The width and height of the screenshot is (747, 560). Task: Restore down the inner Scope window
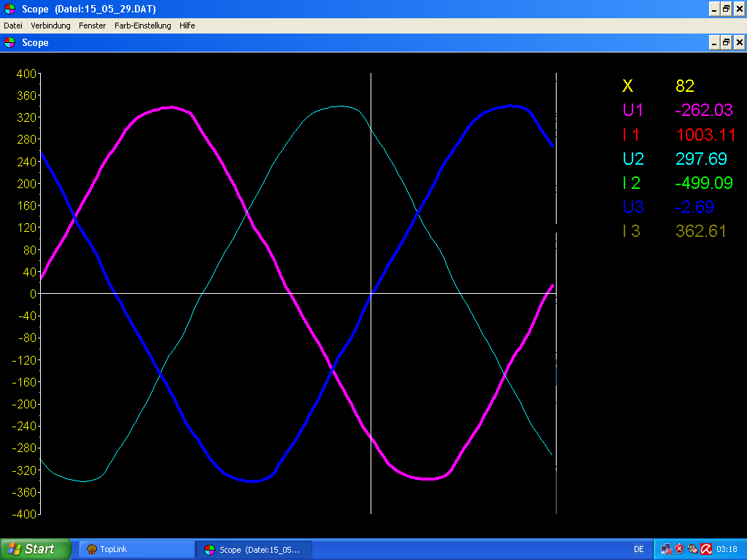726,42
